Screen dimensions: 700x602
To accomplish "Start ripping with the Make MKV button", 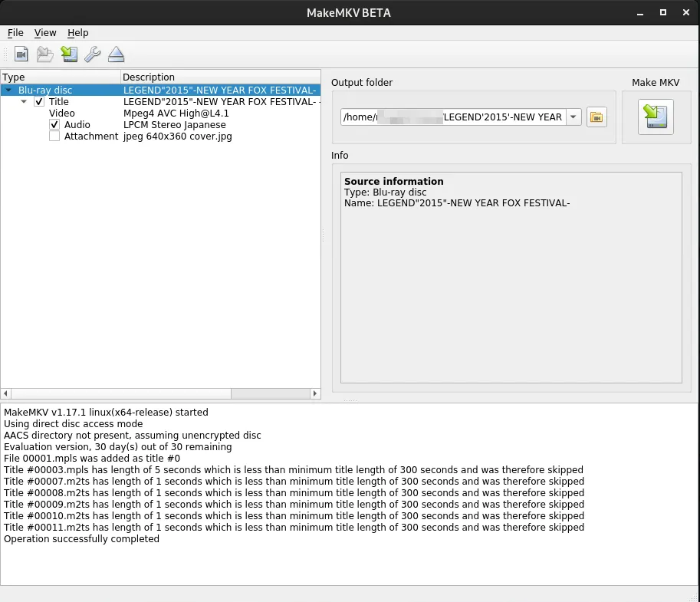I will [x=655, y=117].
